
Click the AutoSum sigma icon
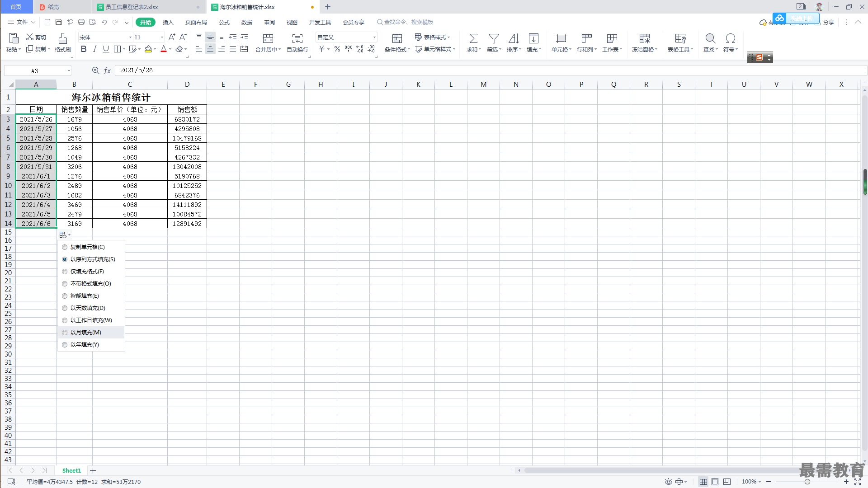[x=473, y=38]
